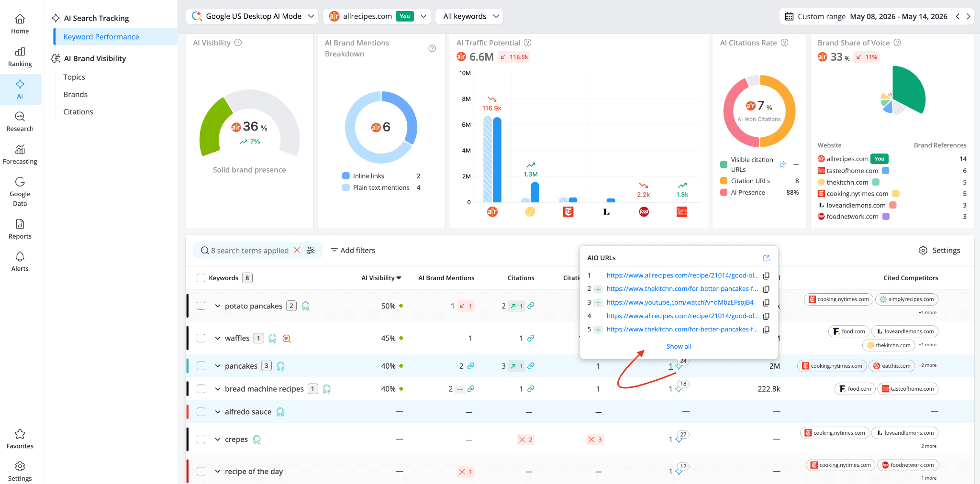The image size is (980, 484).
Task: Open the Citations page
Action: pyautogui.click(x=78, y=112)
